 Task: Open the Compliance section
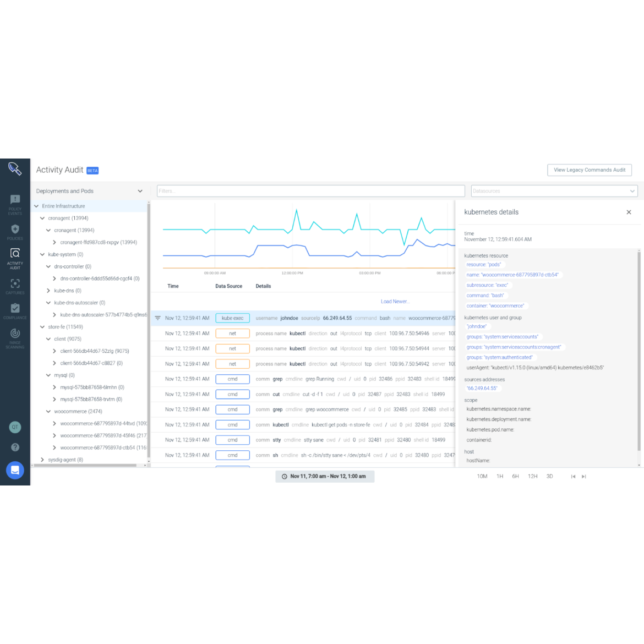(x=15, y=309)
